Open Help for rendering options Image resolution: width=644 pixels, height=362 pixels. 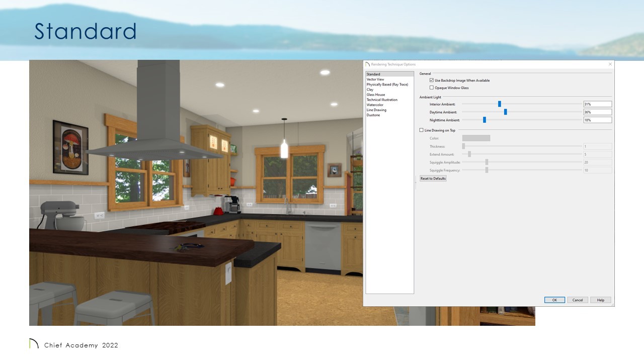coord(601,300)
